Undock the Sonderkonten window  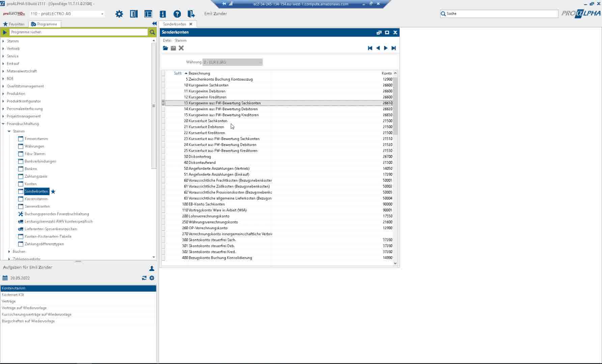coord(379,32)
